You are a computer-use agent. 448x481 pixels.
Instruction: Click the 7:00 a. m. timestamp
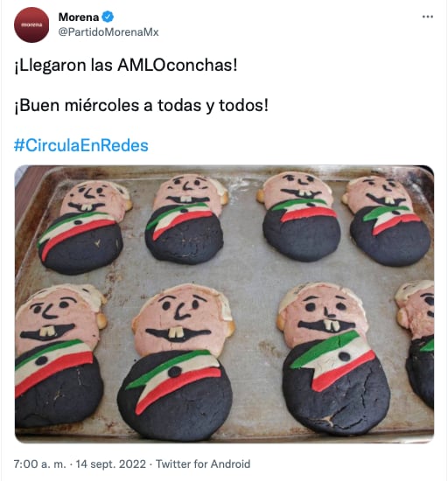coord(40,464)
